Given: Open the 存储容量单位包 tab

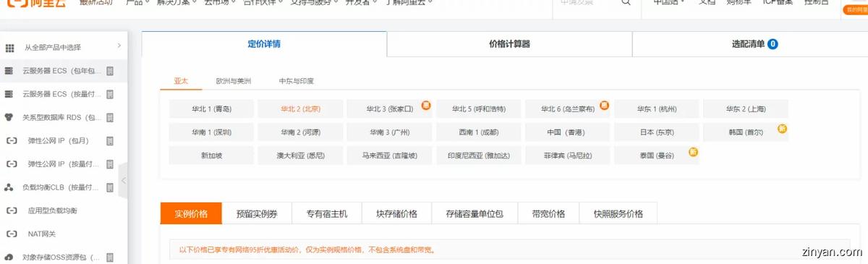Looking at the screenshot, I should pos(475,214).
